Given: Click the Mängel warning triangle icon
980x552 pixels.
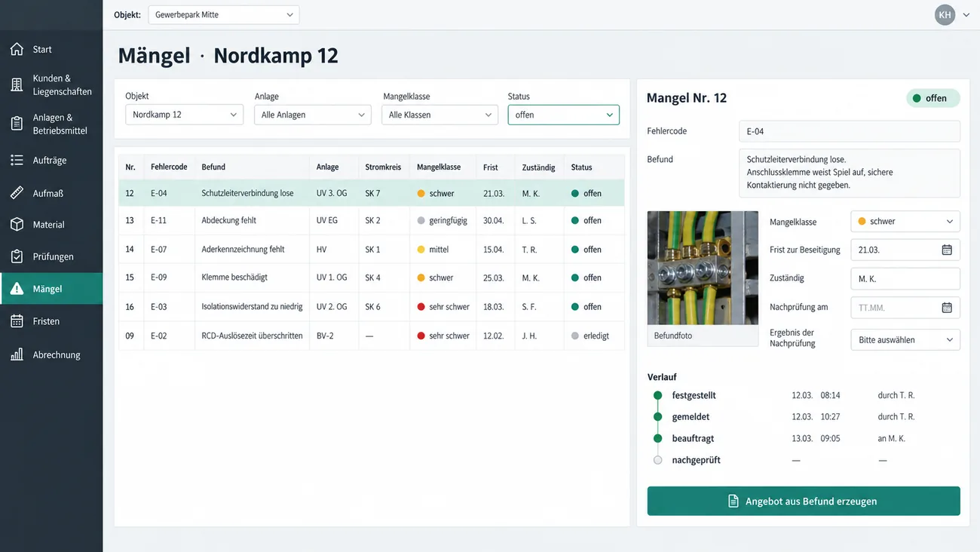Looking at the screenshot, I should (17, 289).
